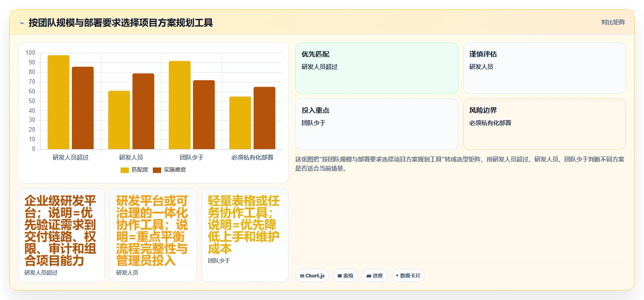Click the icon inside the 进度 tag
The width and height of the screenshot is (644, 300).
[369, 276]
